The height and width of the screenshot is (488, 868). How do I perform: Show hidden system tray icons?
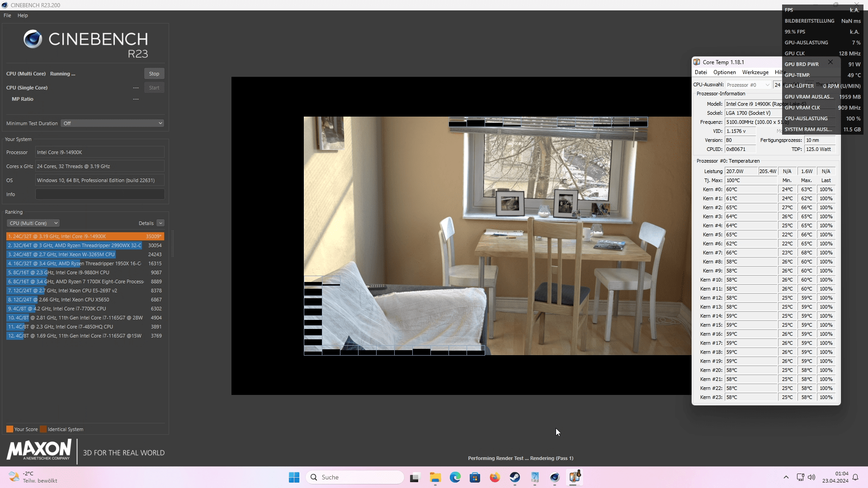786,477
